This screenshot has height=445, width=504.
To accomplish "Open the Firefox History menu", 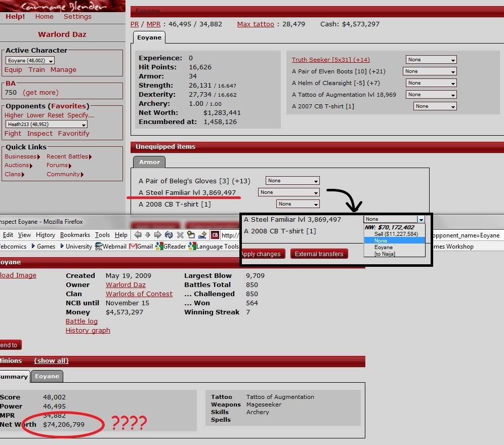I will 46,235.
